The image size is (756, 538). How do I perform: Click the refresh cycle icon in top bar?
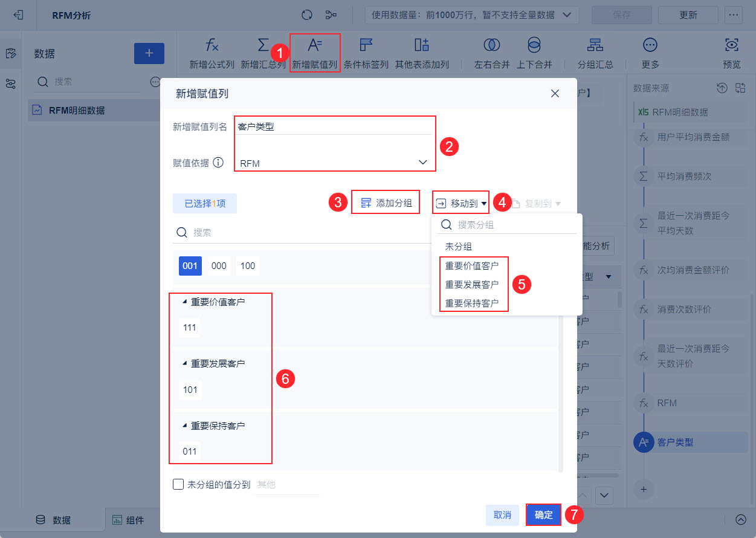pos(307,15)
